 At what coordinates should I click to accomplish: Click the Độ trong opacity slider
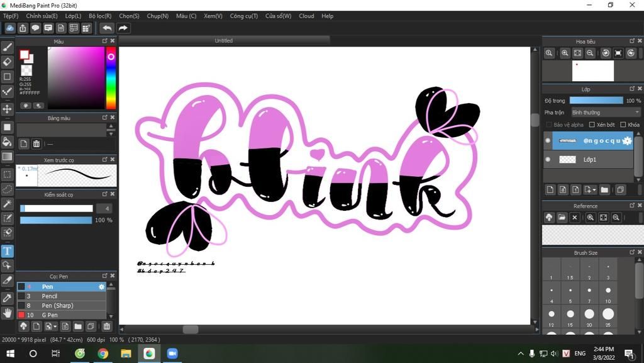(596, 100)
